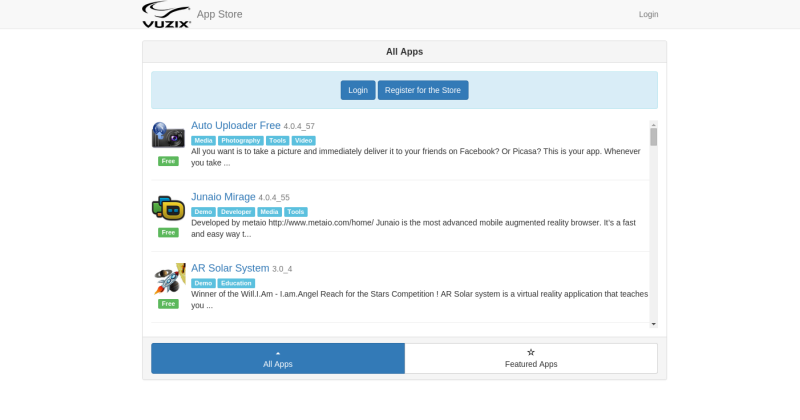The image size is (800, 420).
Task: Click the Vuzix logo in header
Action: (x=166, y=14)
